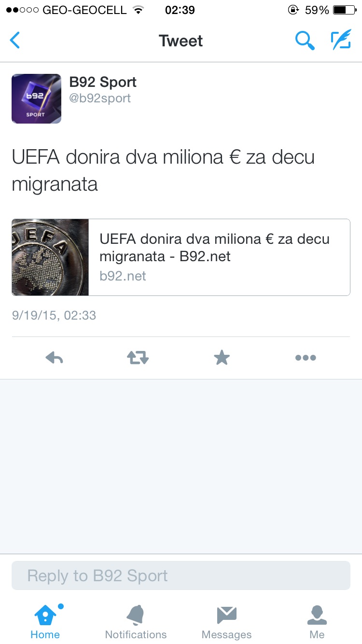362x644 pixels.
Task: Open the B92 Sport profile avatar
Action: (x=36, y=98)
